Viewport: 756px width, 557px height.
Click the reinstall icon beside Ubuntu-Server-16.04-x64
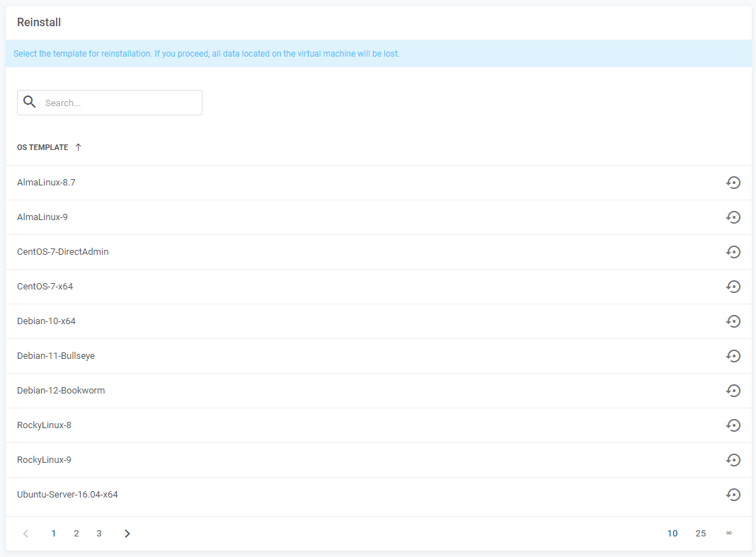point(733,495)
